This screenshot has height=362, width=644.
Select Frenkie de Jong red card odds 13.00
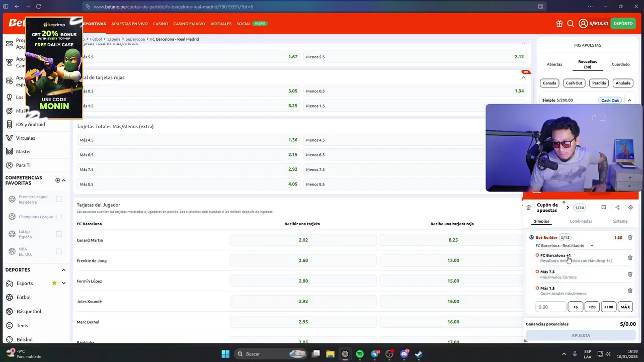tap(453, 260)
